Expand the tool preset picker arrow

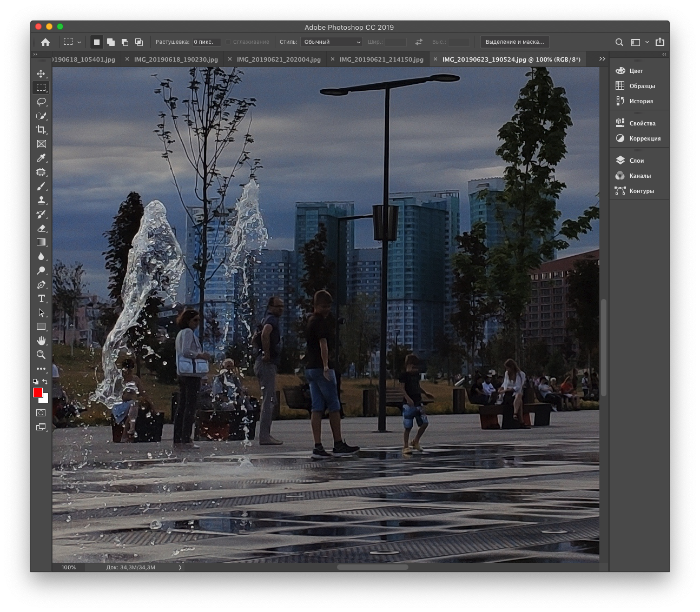coord(79,42)
